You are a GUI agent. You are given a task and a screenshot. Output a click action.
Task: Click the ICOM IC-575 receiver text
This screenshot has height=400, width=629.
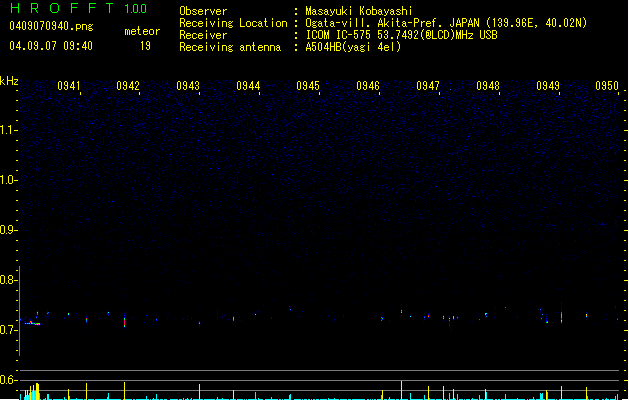tap(401, 35)
